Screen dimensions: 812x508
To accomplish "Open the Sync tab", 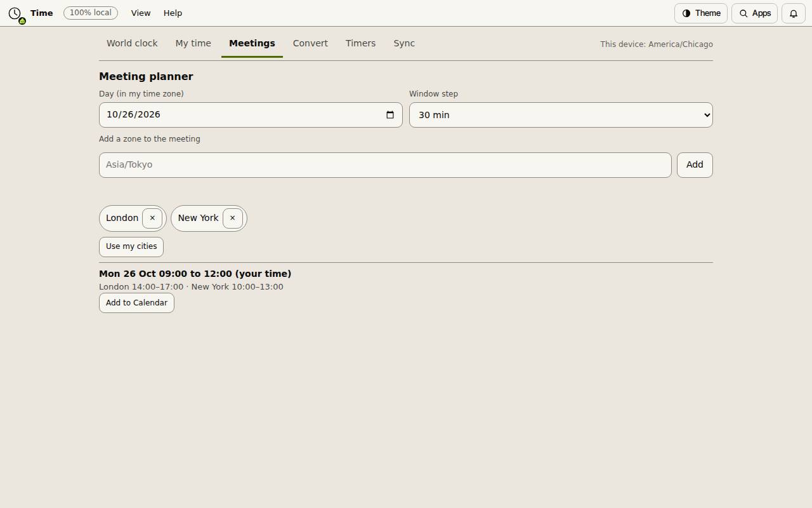I will point(404,43).
